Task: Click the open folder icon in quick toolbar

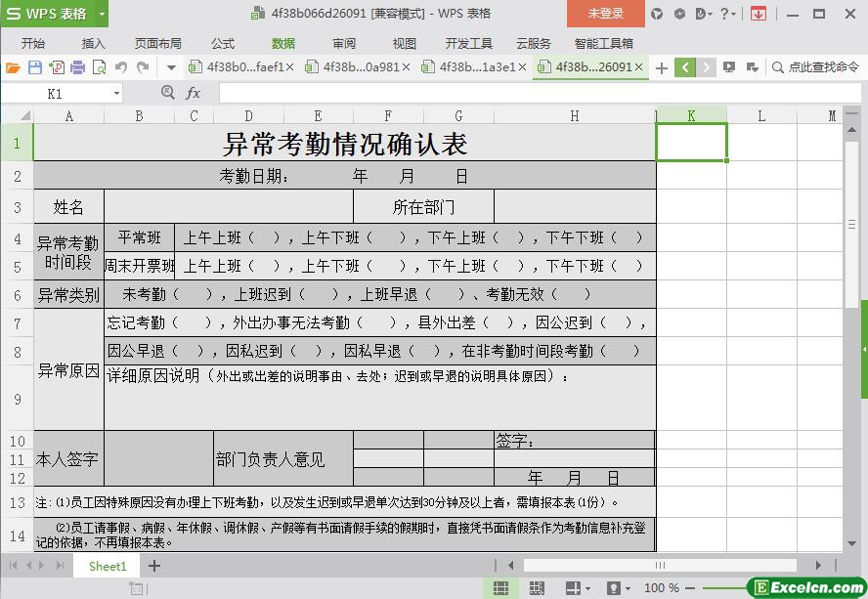Action: (13, 67)
